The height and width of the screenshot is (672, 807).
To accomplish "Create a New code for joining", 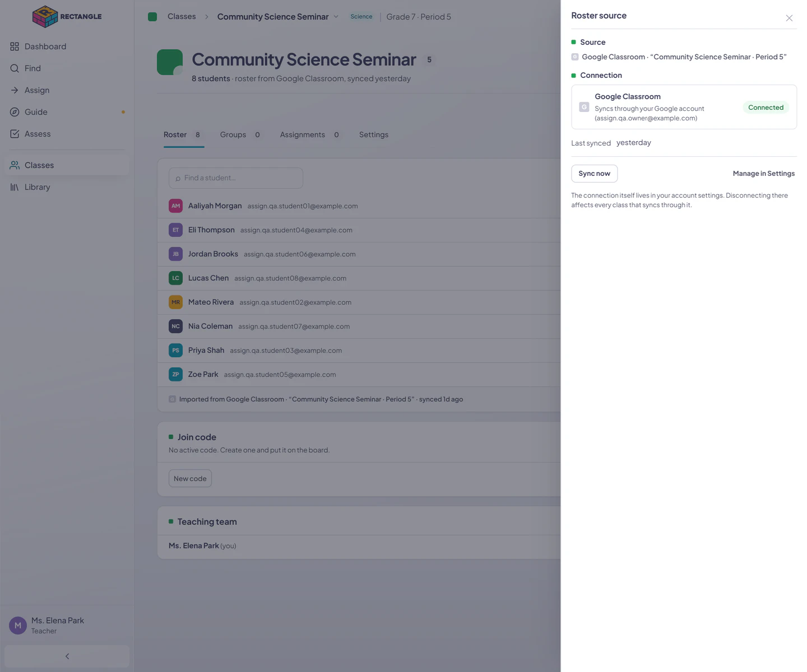I will [190, 479].
